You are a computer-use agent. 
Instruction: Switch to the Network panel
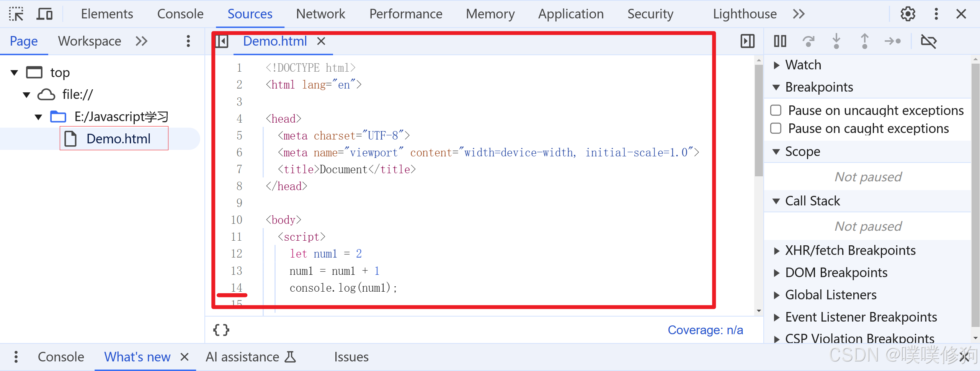pyautogui.click(x=320, y=14)
